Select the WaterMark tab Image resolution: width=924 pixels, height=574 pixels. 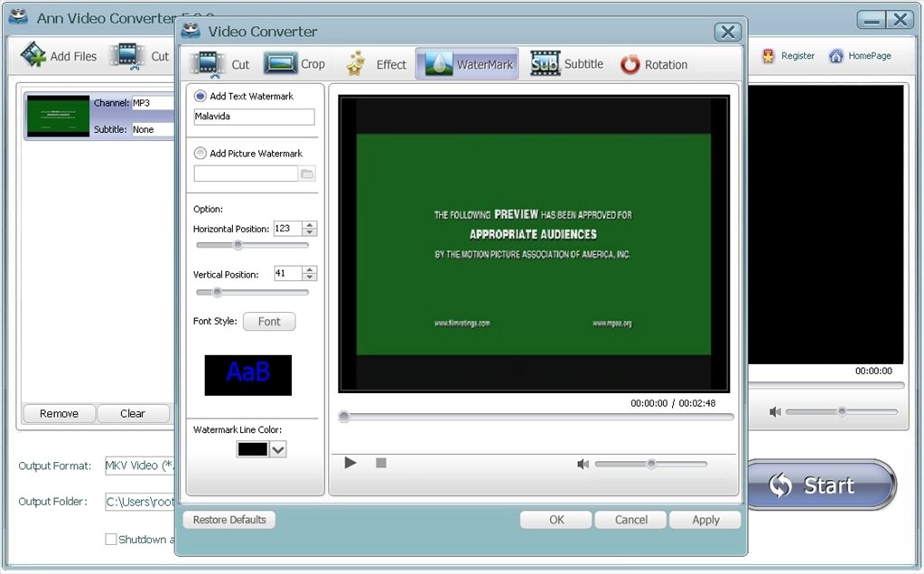click(467, 63)
